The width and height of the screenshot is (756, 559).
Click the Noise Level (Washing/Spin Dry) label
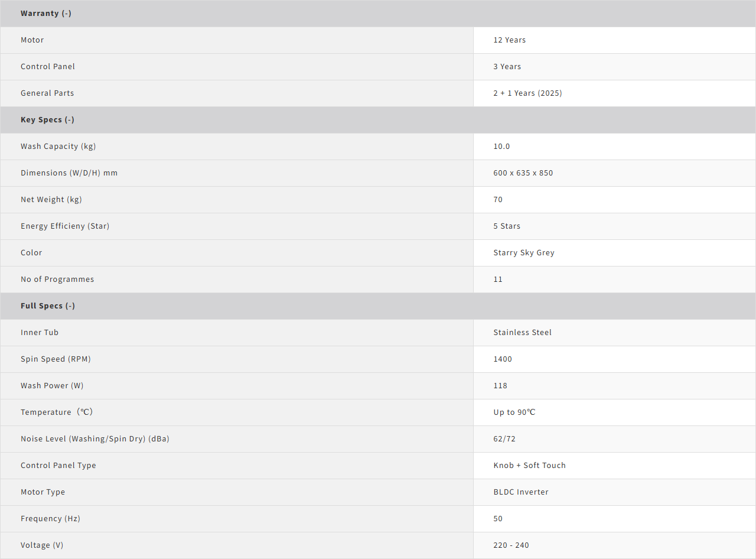tap(95, 438)
